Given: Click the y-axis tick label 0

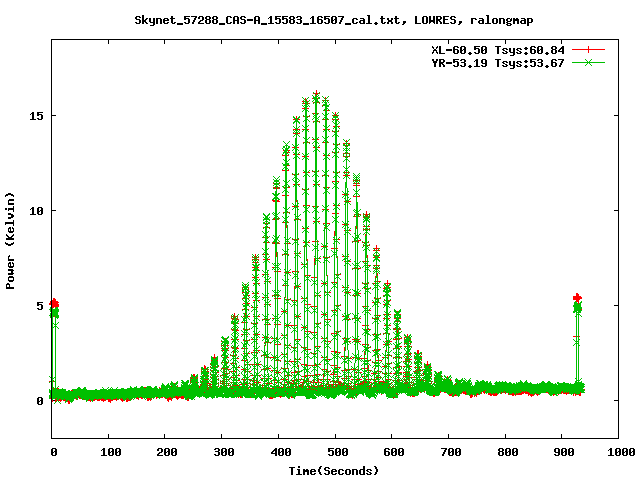Looking at the screenshot, I should (40, 401).
